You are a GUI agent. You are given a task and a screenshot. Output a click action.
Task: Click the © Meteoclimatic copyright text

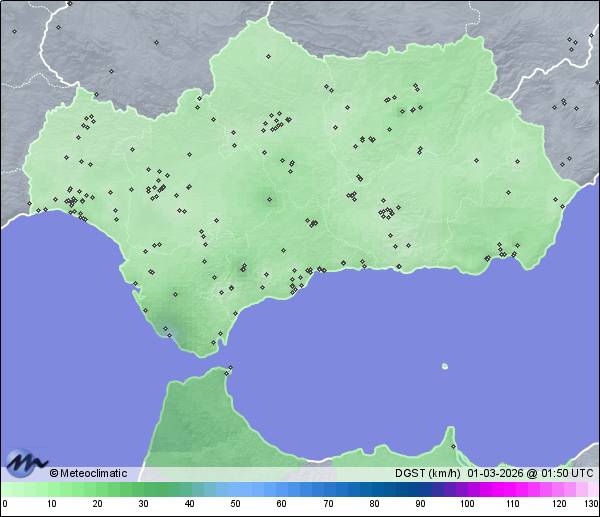[88, 473]
